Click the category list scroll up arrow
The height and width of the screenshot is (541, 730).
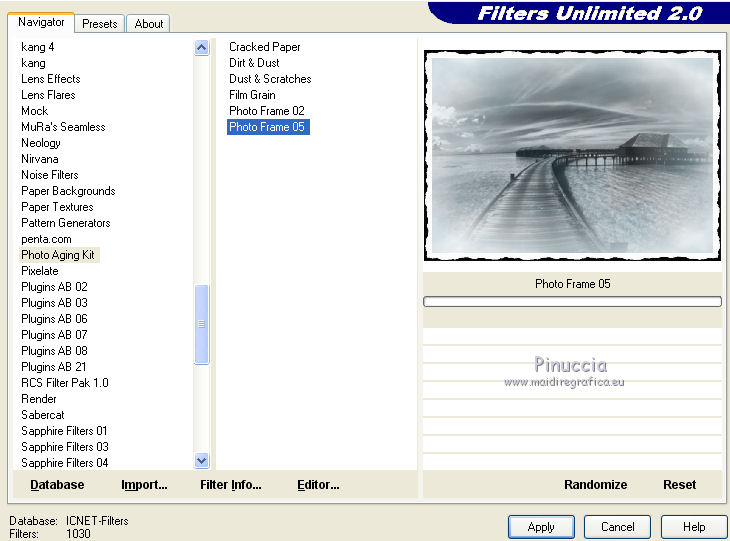202,47
